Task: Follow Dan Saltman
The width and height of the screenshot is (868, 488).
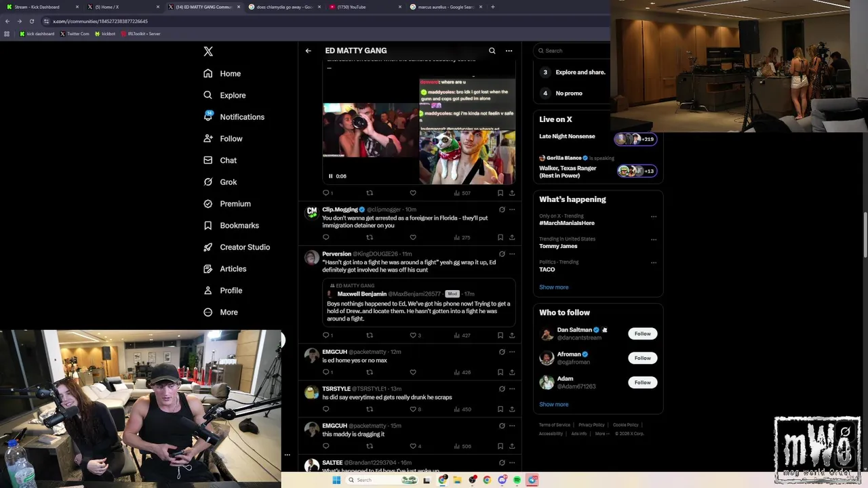Action: 642,333
